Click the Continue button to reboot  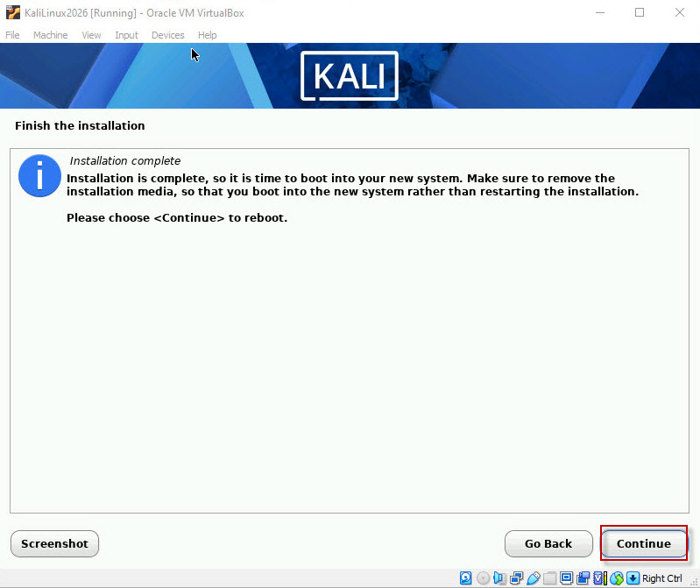[643, 543]
